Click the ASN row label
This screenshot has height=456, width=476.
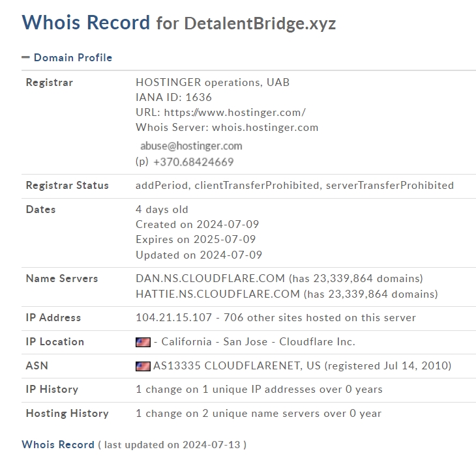tap(37, 365)
